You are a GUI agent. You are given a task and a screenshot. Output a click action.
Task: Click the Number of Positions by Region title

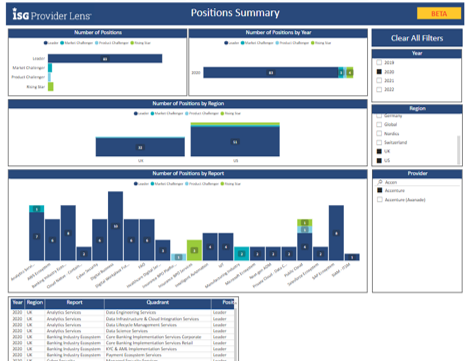click(x=188, y=103)
